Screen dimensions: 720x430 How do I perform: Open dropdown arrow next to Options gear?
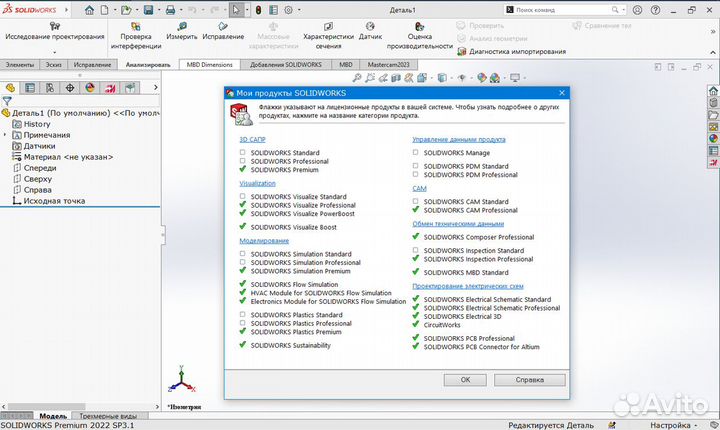[x=299, y=10]
